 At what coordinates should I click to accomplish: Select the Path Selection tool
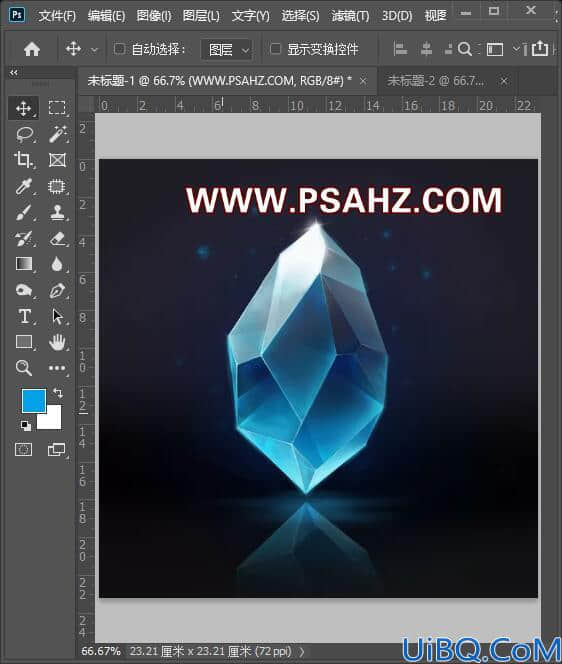click(x=57, y=316)
